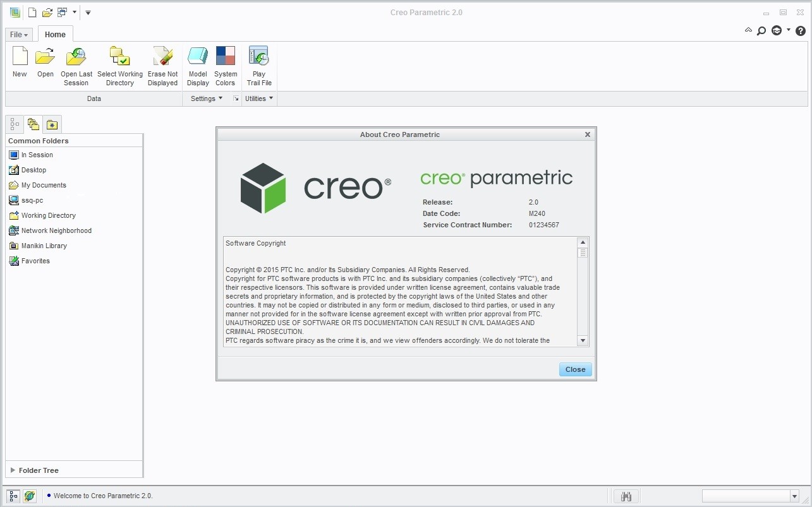Click quick access New document icon
Screen dimensions: 812x507
pyautogui.click(x=32, y=12)
